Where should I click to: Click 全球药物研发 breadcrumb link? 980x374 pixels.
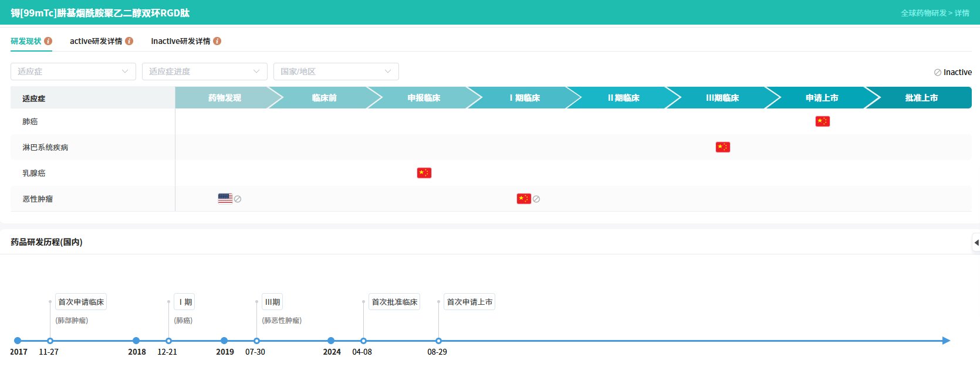[x=923, y=13]
